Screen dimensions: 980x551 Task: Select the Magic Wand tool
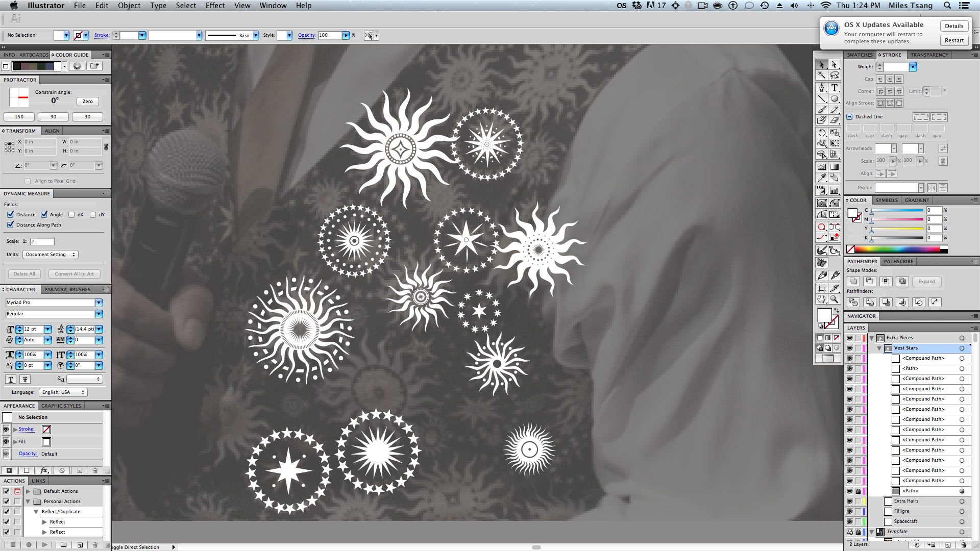821,76
